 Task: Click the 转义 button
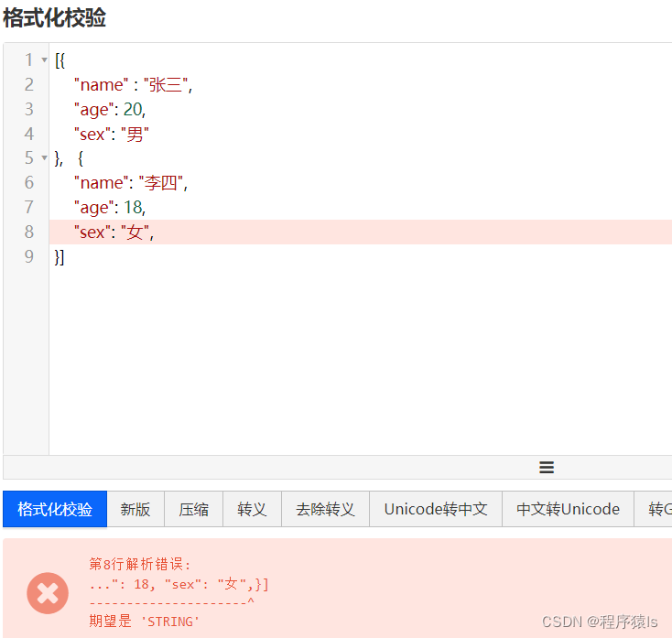tap(252, 509)
